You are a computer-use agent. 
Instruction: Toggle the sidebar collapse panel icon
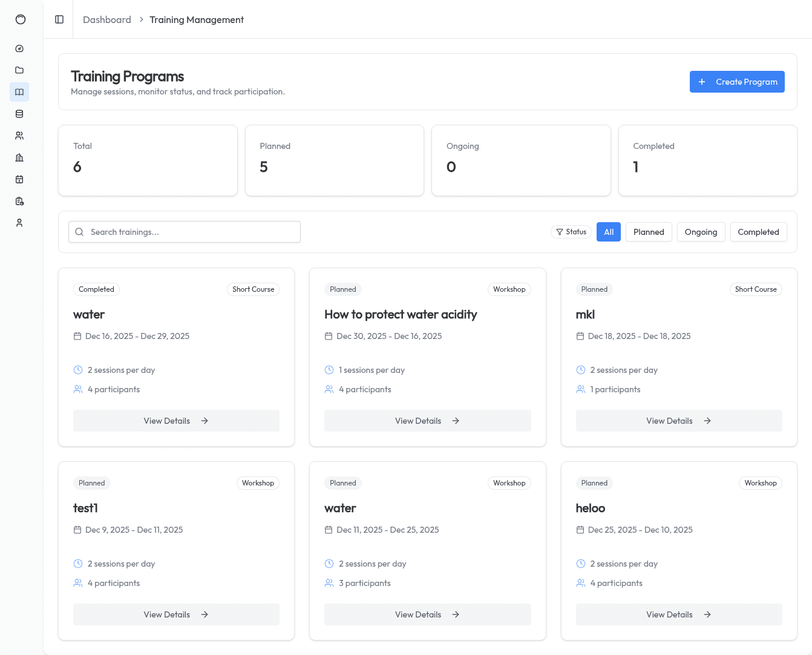click(x=59, y=19)
